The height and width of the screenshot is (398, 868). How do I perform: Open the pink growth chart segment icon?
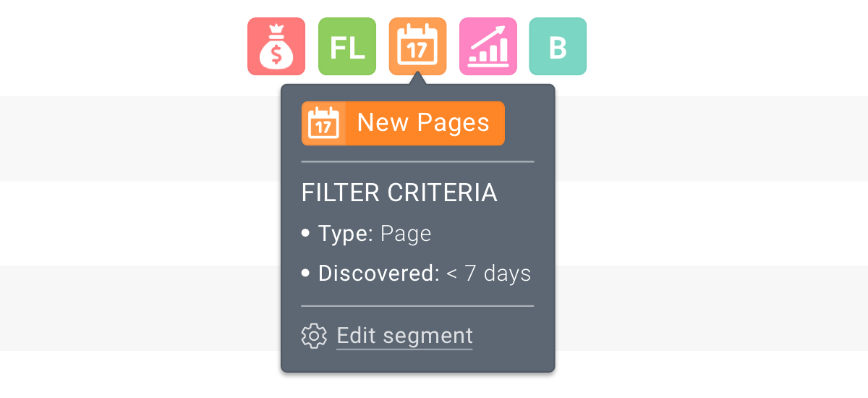pos(488,46)
